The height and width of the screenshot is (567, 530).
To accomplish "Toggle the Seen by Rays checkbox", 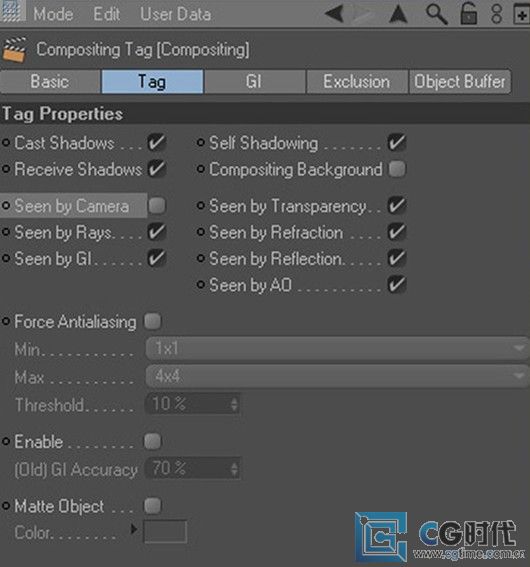I will point(157,232).
